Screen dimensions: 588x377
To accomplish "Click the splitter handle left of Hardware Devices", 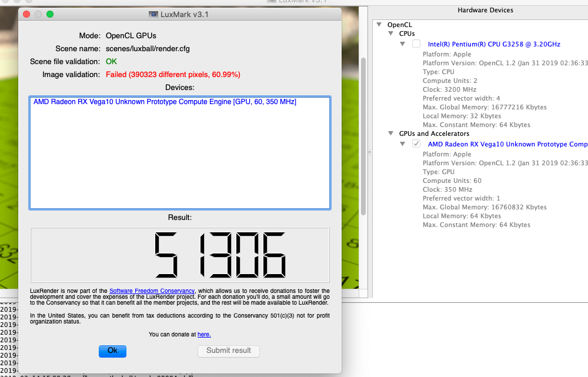I will coord(370,152).
